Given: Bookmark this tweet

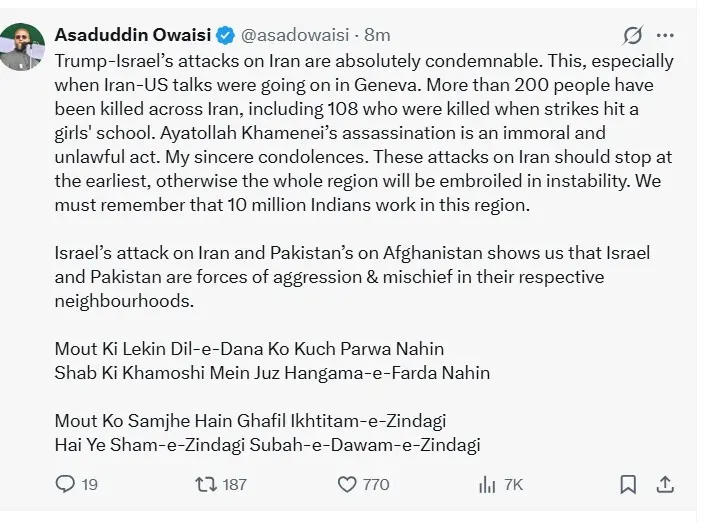Looking at the screenshot, I should pos(628,484).
